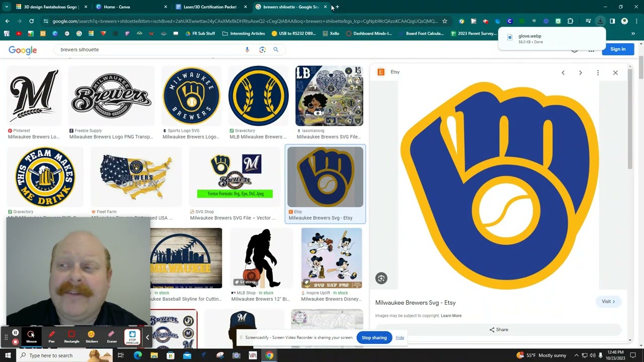Open the Milwaukee Brewers Svg - Etsy result title

(320, 218)
